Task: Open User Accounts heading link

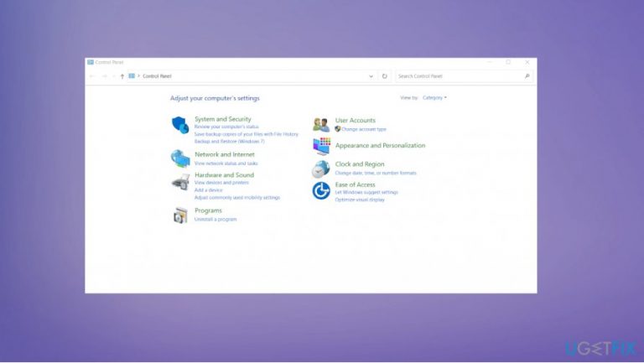Action: 356,121
